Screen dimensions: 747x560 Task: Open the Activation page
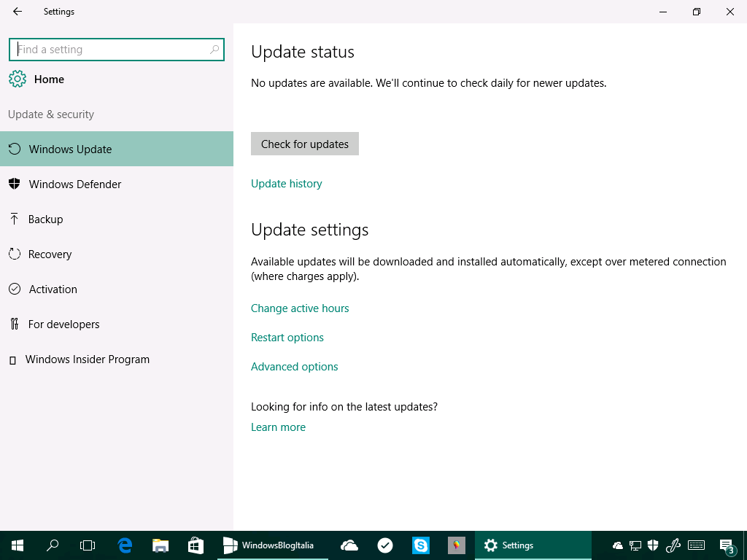click(x=117, y=289)
